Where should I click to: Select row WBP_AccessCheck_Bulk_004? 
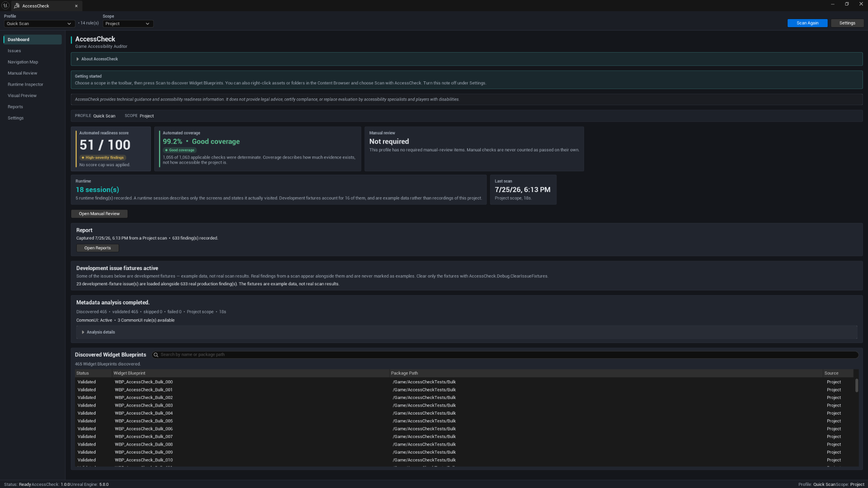(x=464, y=413)
